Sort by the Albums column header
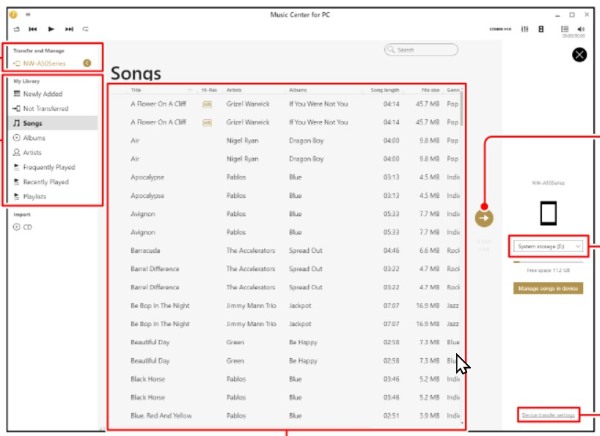 (x=298, y=90)
